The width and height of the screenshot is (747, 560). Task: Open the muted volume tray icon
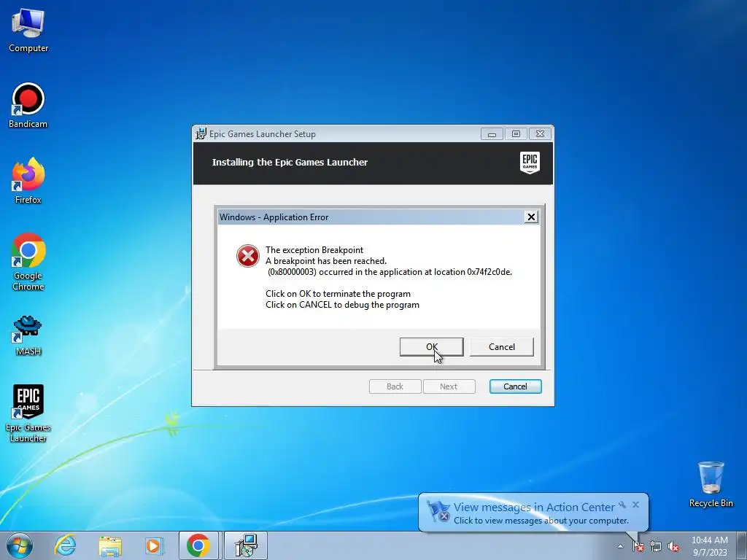pos(673,546)
